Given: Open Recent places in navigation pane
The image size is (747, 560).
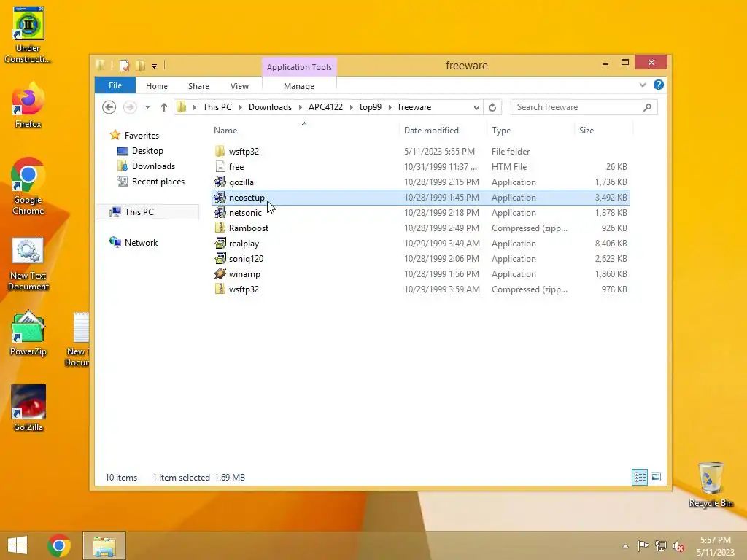Looking at the screenshot, I should coord(158,182).
